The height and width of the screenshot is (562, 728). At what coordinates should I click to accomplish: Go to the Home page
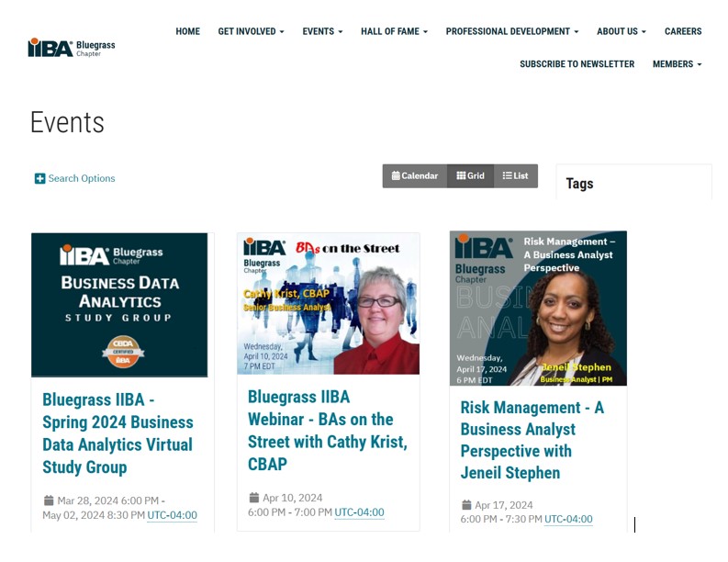(x=187, y=31)
